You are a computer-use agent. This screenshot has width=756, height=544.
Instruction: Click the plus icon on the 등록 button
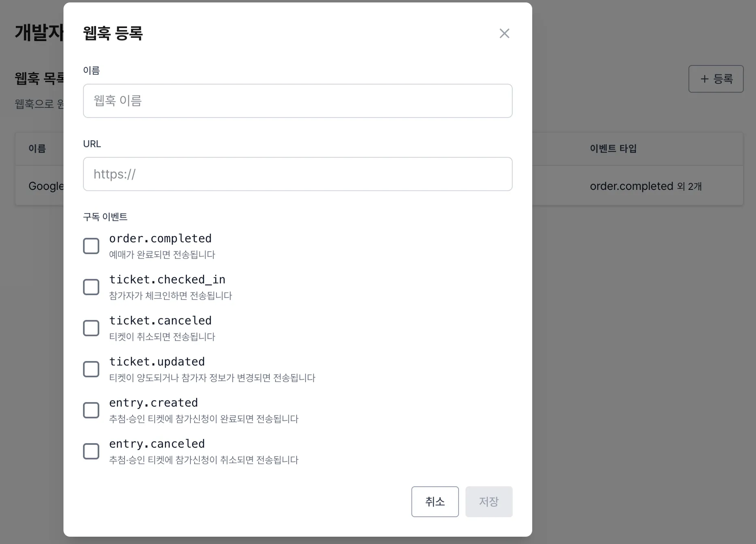tap(705, 79)
